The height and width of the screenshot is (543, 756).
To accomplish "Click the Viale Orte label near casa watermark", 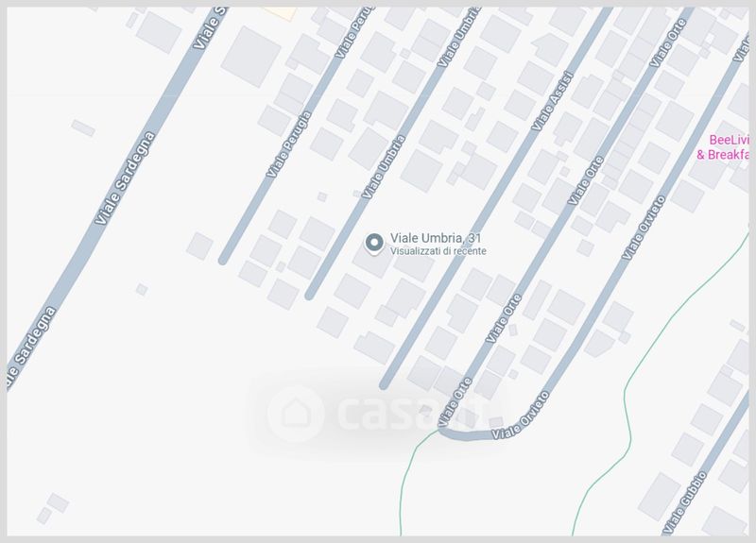I will [455, 401].
